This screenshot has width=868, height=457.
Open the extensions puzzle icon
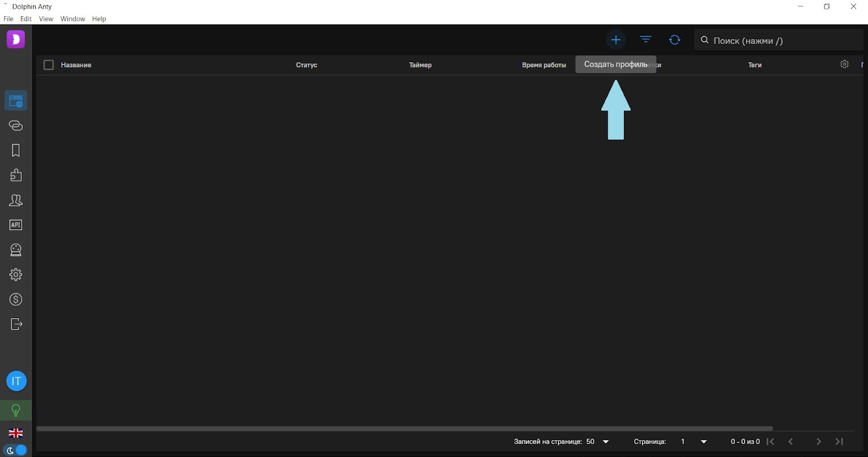(16, 175)
